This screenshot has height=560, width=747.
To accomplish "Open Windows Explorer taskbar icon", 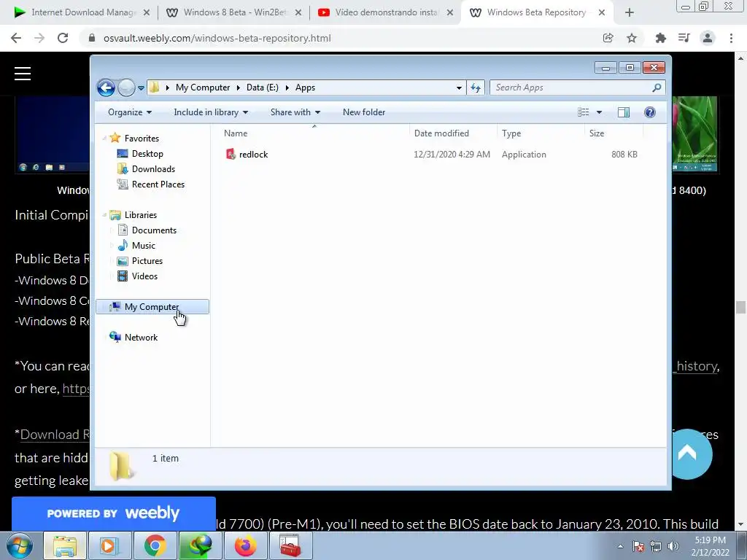I will [65, 545].
